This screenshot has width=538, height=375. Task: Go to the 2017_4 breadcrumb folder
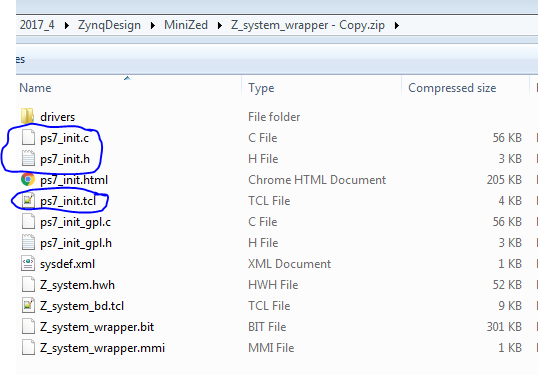click(37, 25)
